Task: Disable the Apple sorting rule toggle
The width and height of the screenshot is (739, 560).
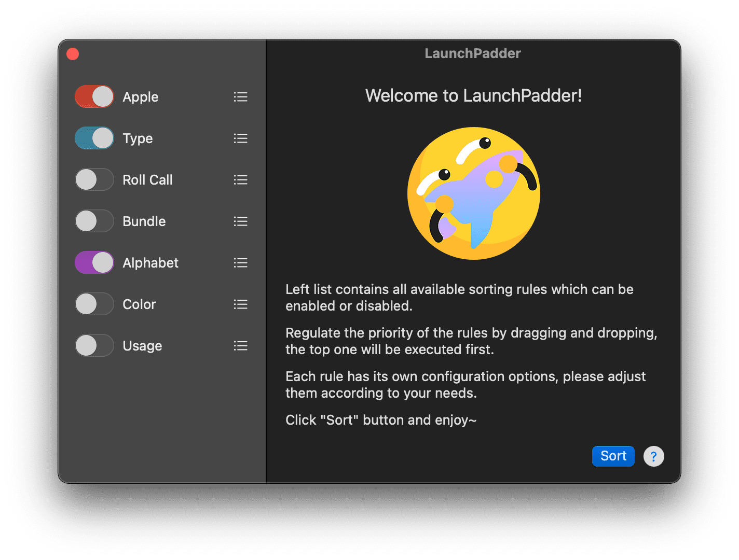Action: tap(94, 96)
